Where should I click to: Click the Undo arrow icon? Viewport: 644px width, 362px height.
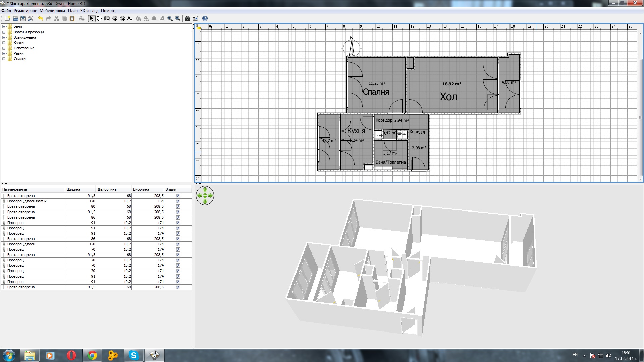(x=41, y=18)
